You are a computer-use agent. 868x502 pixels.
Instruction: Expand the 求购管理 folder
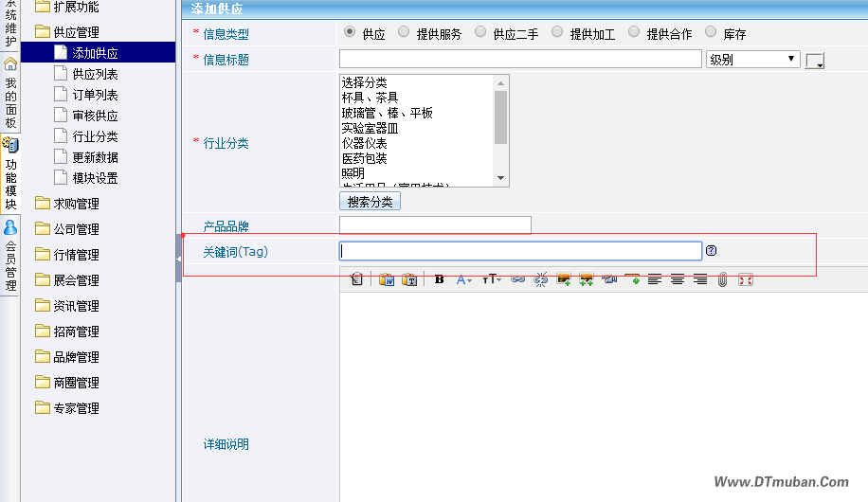coord(76,203)
